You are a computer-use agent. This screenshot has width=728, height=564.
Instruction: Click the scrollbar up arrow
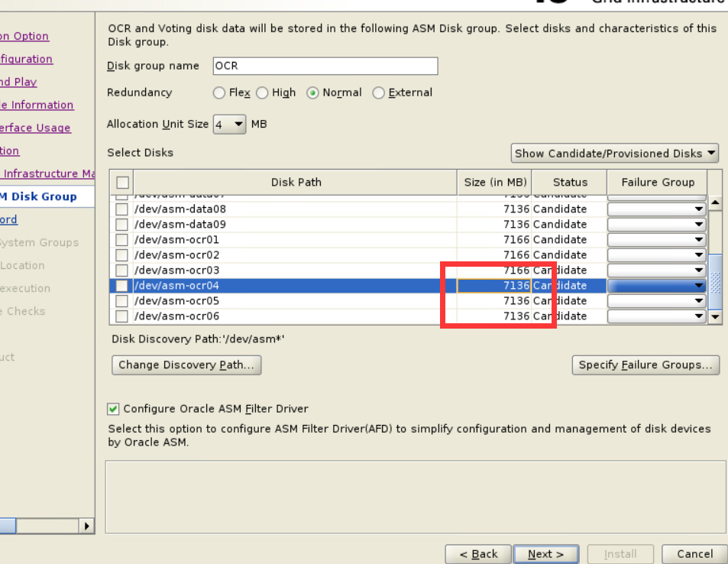tap(715, 202)
